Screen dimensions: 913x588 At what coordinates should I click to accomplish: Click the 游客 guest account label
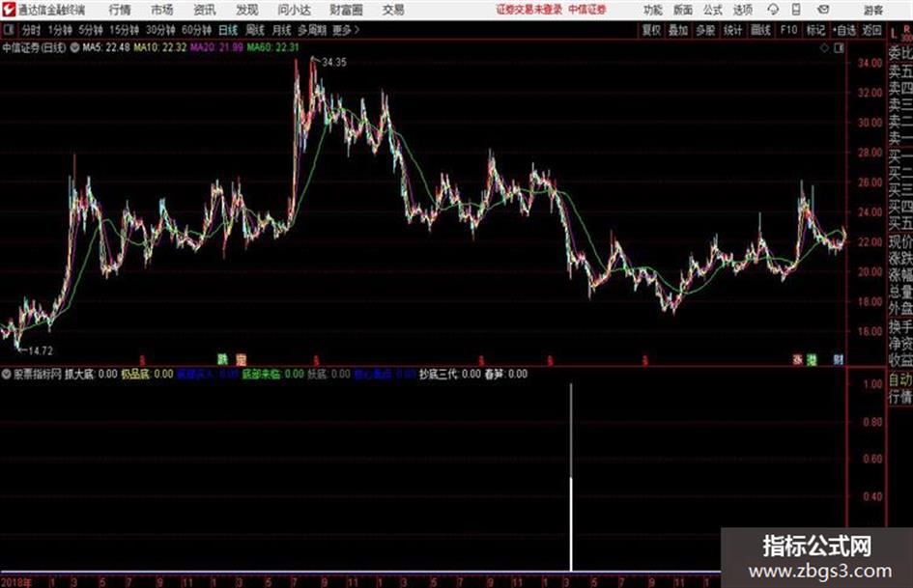(872, 10)
